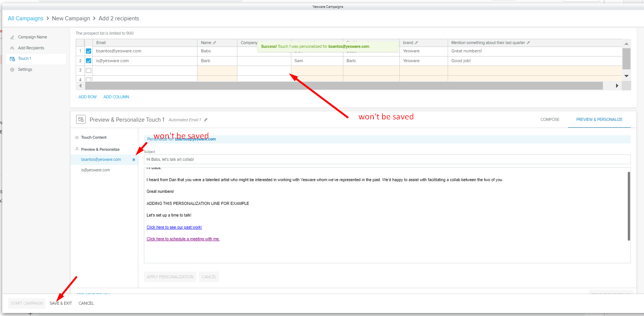
Task: Click the email body vertical scrollbar
Action: pos(629,206)
